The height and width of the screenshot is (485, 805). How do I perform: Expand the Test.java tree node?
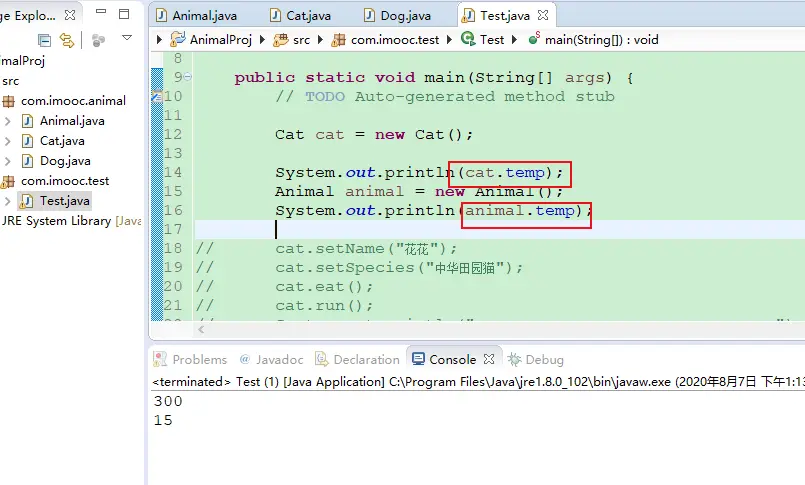coord(8,201)
